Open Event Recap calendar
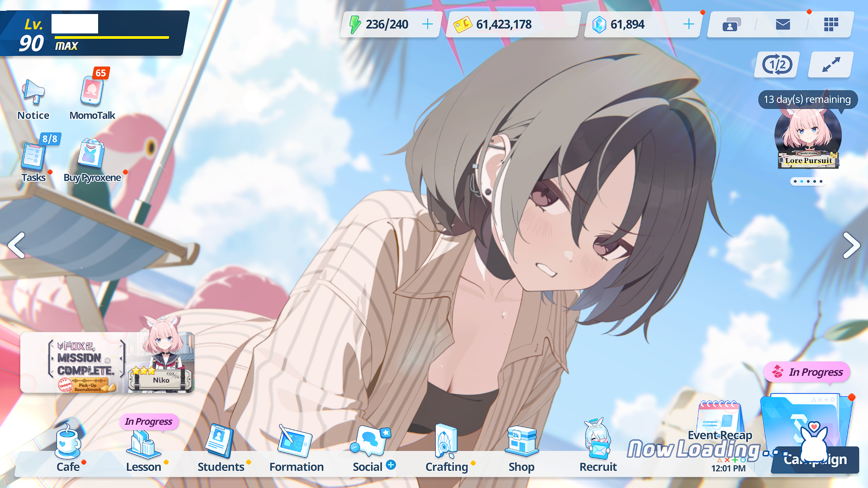Viewport: 868px width, 488px height. [720, 420]
